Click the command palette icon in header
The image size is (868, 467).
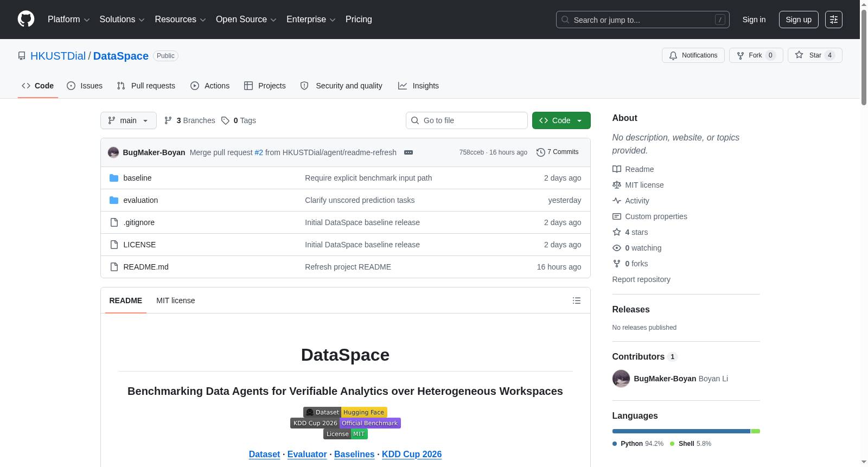point(834,20)
